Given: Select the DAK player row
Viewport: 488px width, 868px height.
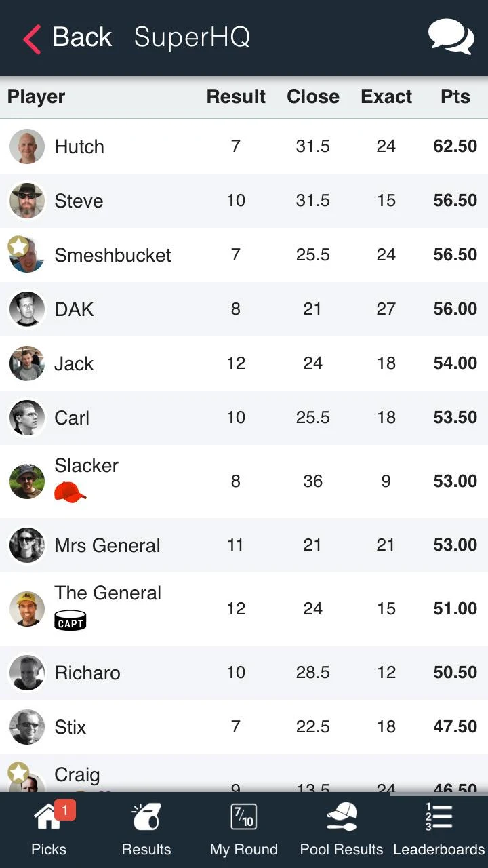Looking at the screenshot, I should click(x=244, y=309).
